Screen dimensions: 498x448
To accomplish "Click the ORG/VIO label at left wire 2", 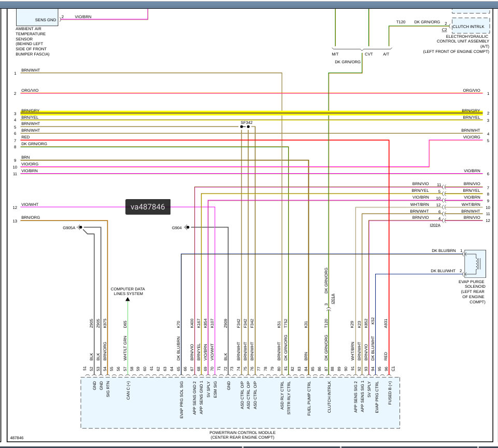I will click(x=30, y=90).
